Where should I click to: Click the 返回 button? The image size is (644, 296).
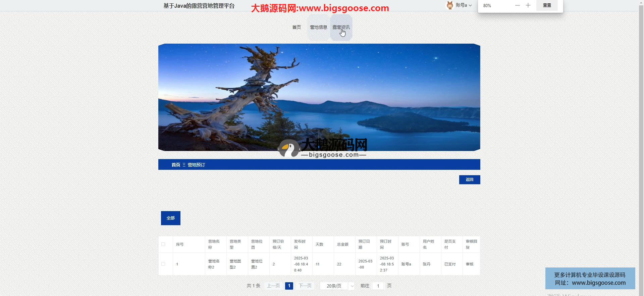[469, 180]
